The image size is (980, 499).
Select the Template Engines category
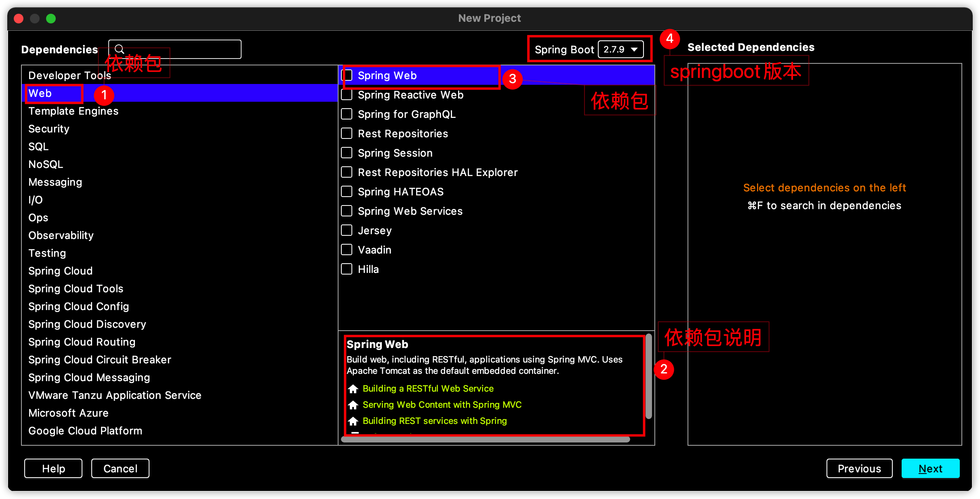(x=179, y=111)
